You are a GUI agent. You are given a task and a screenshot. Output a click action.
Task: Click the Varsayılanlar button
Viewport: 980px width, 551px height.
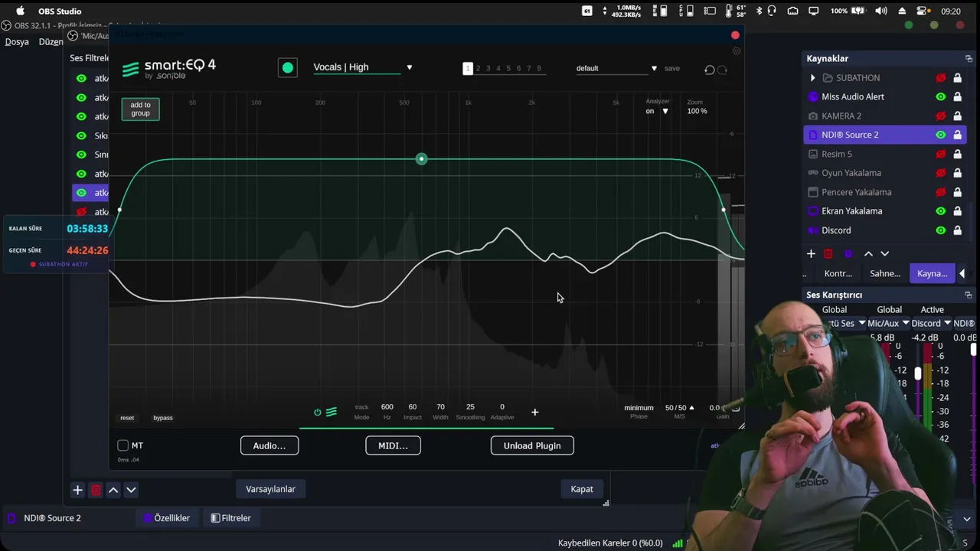click(x=270, y=489)
